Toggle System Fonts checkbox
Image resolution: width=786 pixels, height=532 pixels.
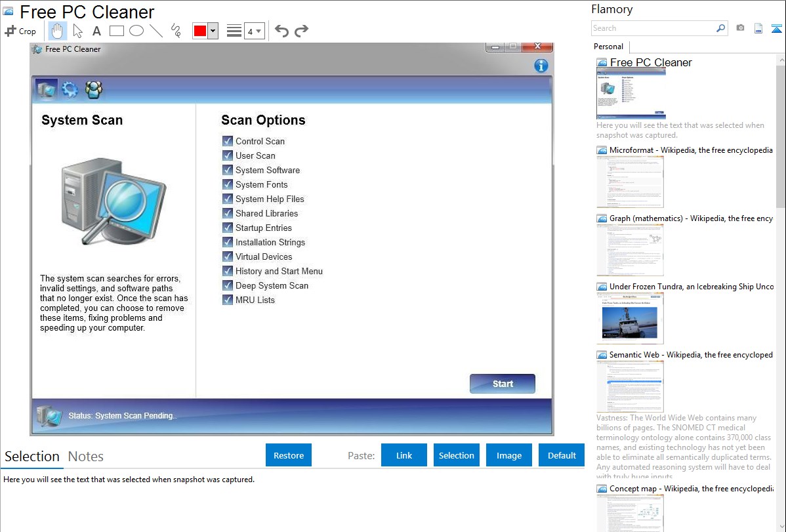click(x=228, y=184)
